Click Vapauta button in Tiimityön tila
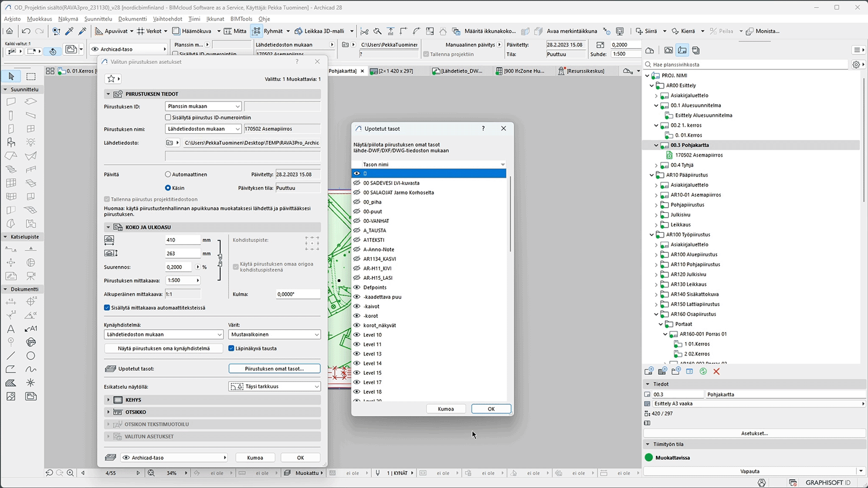This screenshot has height=488, width=868. [750, 471]
